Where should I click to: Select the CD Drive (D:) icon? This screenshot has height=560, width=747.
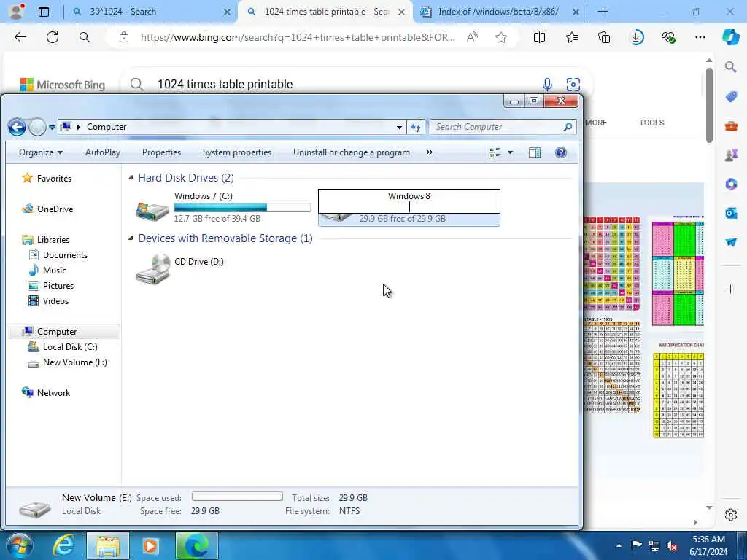coord(153,269)
